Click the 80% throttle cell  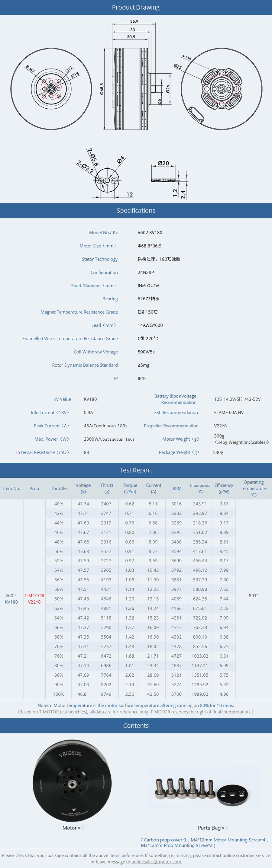coord(59,665)
